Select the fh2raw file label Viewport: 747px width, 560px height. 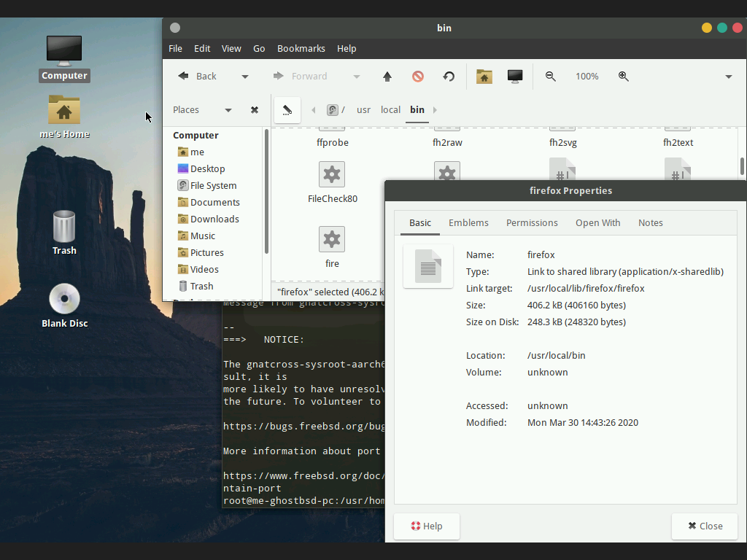click(447, 142)
